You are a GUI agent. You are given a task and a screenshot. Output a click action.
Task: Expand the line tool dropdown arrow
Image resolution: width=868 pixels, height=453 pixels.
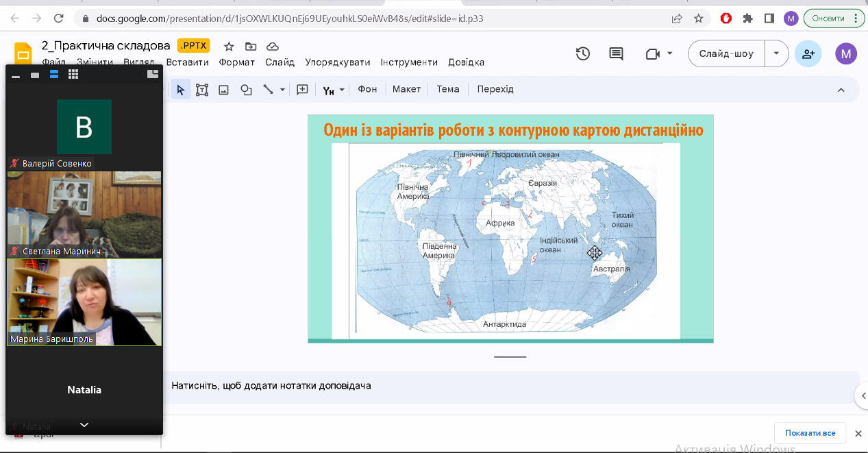(282, 90)
